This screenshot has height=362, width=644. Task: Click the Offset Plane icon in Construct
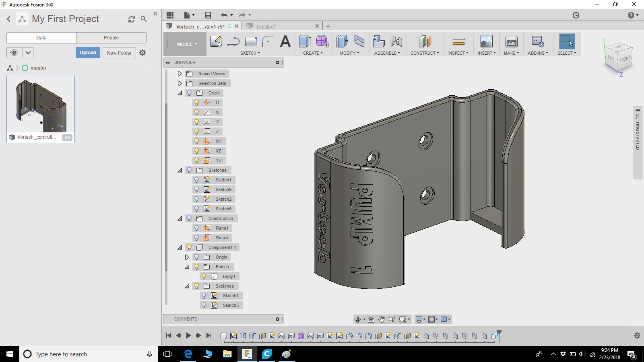(x=425, y=41)
